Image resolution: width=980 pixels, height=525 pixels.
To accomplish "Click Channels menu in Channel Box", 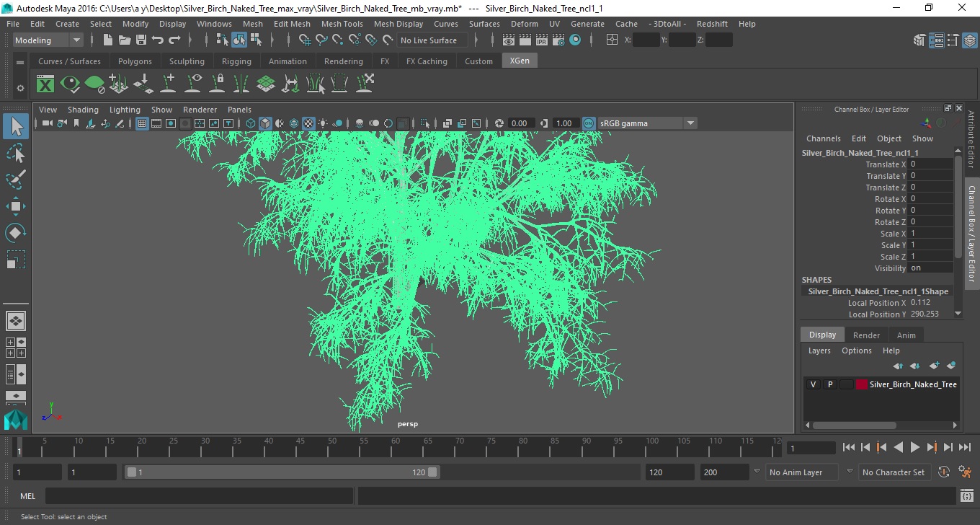I will point(823,138).
